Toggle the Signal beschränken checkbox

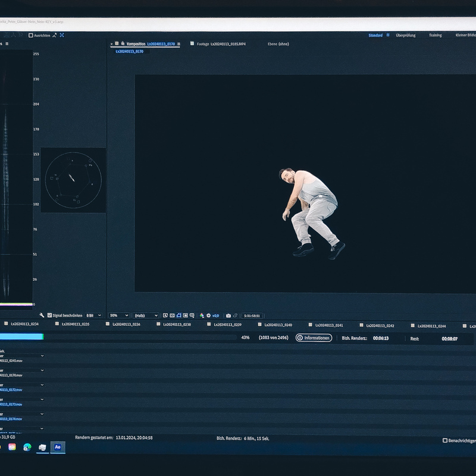(50, 315)
